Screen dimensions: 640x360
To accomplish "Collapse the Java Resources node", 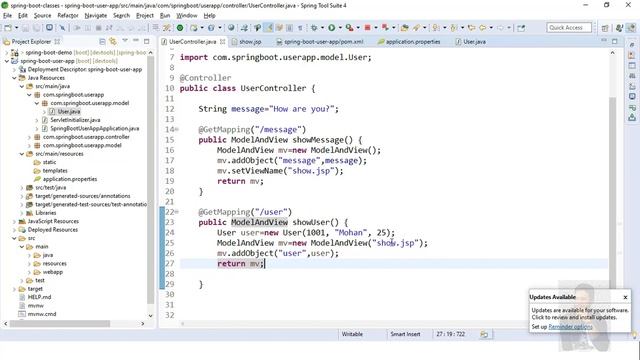I will (14, 78).
